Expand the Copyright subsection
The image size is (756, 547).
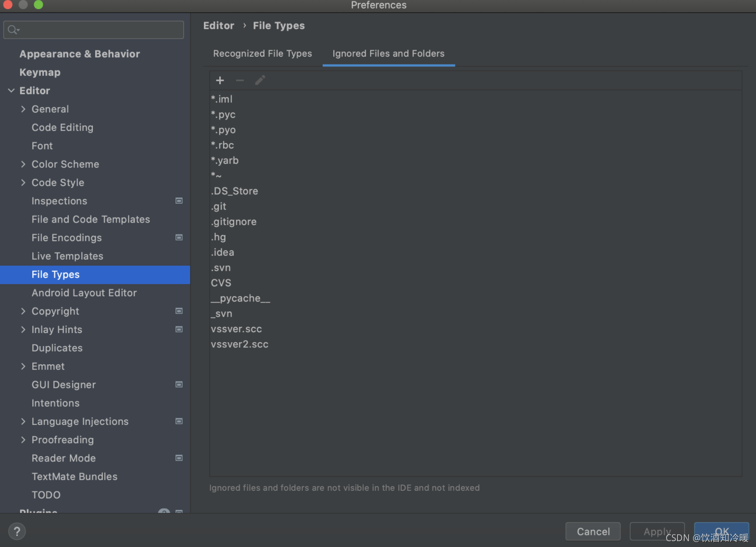tap(23, 311)
